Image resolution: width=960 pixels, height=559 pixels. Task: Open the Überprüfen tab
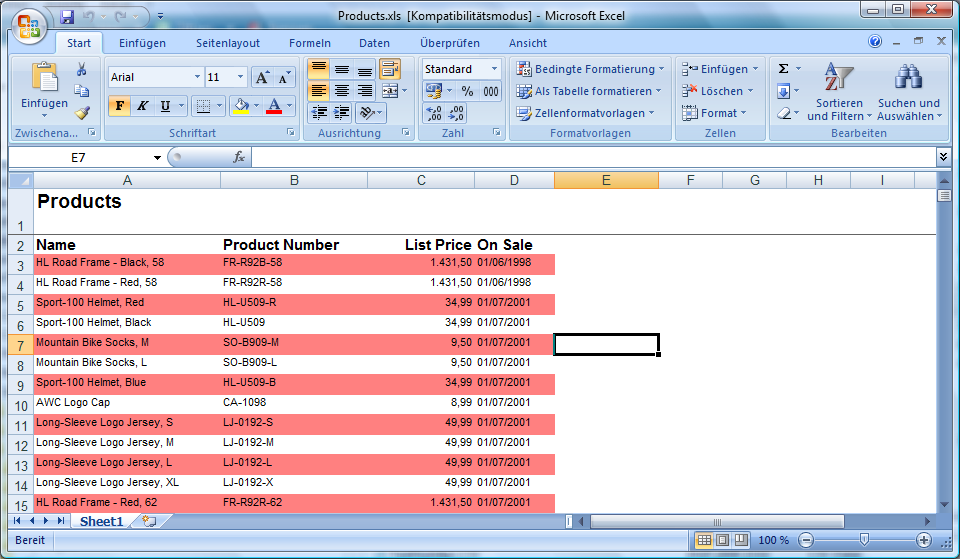[449, 43]
